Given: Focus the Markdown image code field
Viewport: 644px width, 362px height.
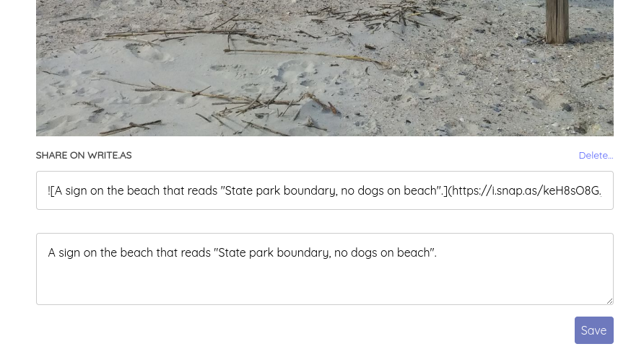Looking at the screenshot, I should point(324,190).
